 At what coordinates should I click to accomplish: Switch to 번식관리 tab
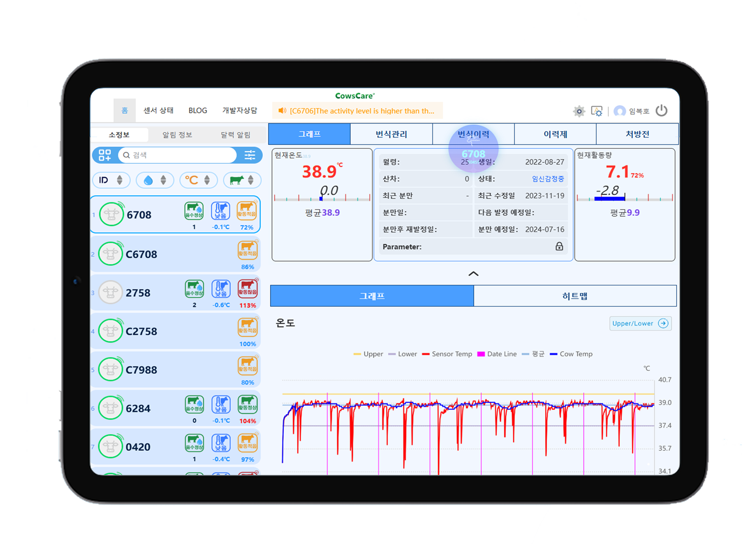click(391, 134)
